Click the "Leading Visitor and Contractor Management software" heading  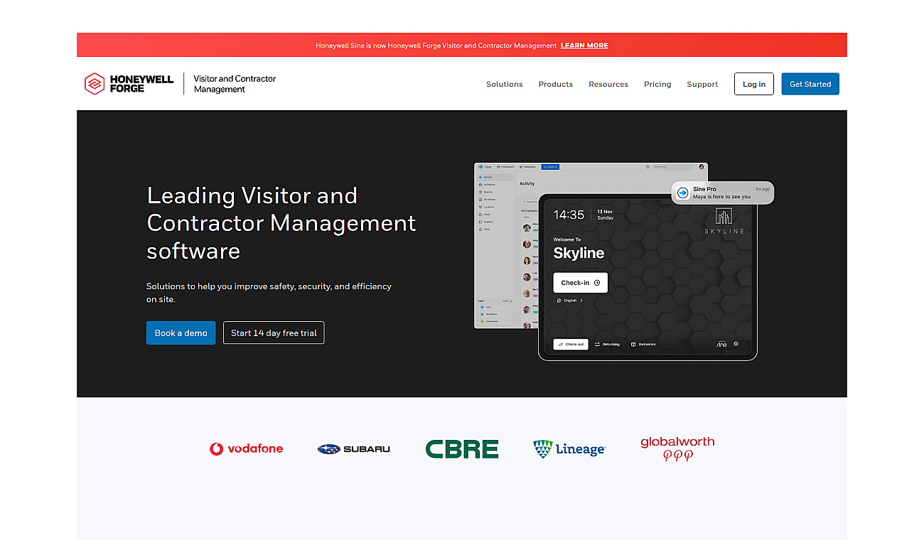pos(281,223)
